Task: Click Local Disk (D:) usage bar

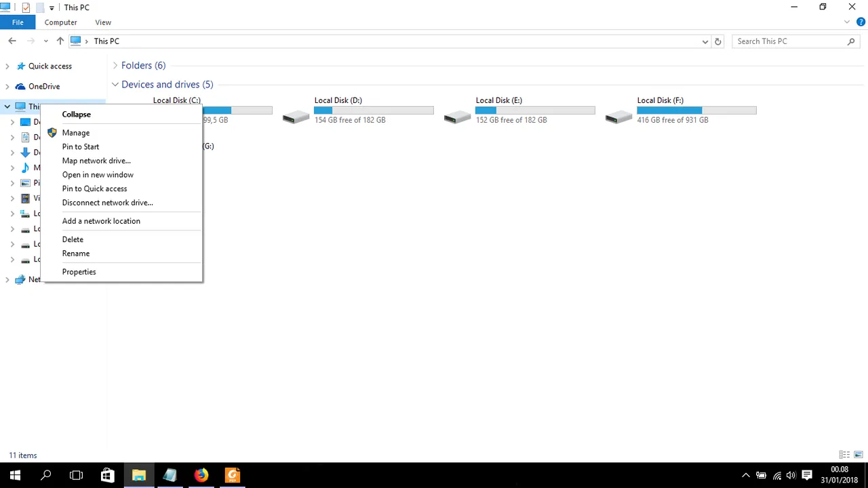Action: pyautogui.click(x=374, y=110)
